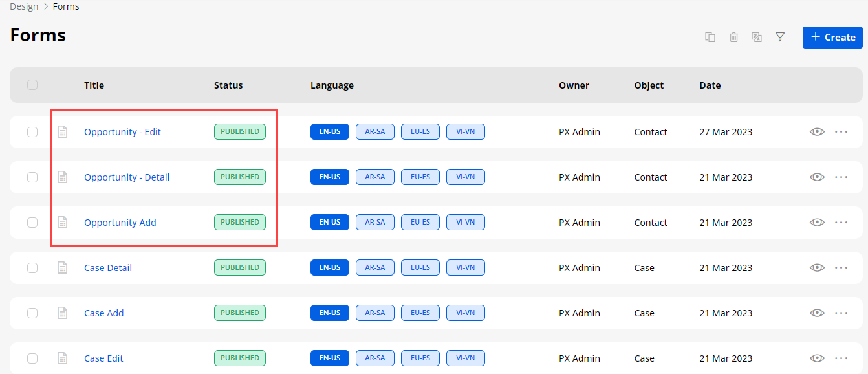Click eye icon for Case Add row
The height and width of the screenshot is (374, 868).
click(817, 313)
